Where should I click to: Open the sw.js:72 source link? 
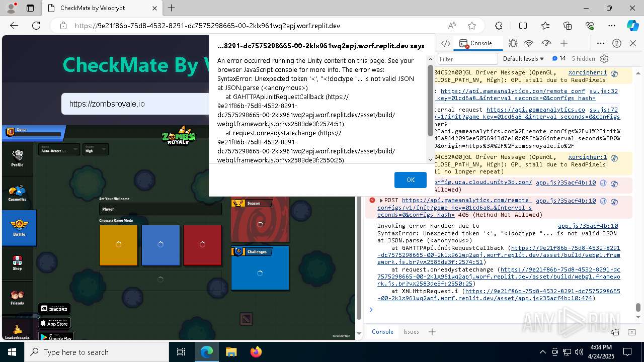[x=604, y=109]
